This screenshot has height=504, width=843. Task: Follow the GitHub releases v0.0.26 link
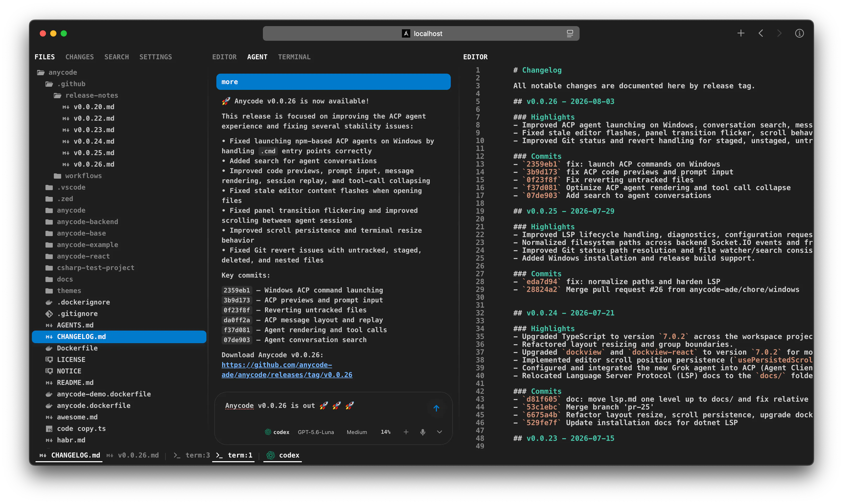[x=287, y=370]
